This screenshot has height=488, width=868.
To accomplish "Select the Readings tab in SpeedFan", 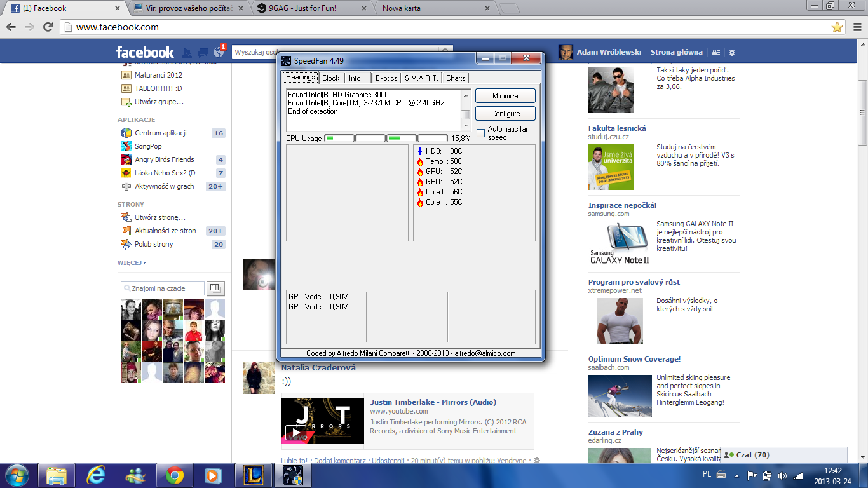I will tap(301, 77).
